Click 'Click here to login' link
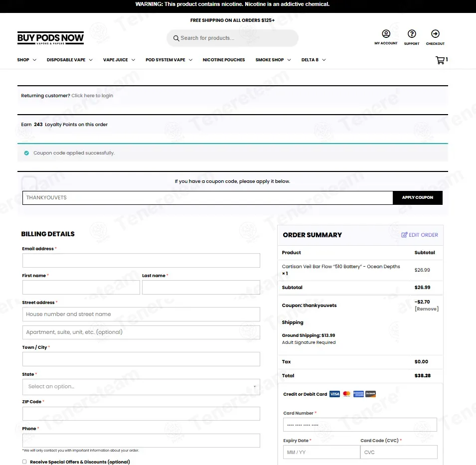 tap(92, 96)
